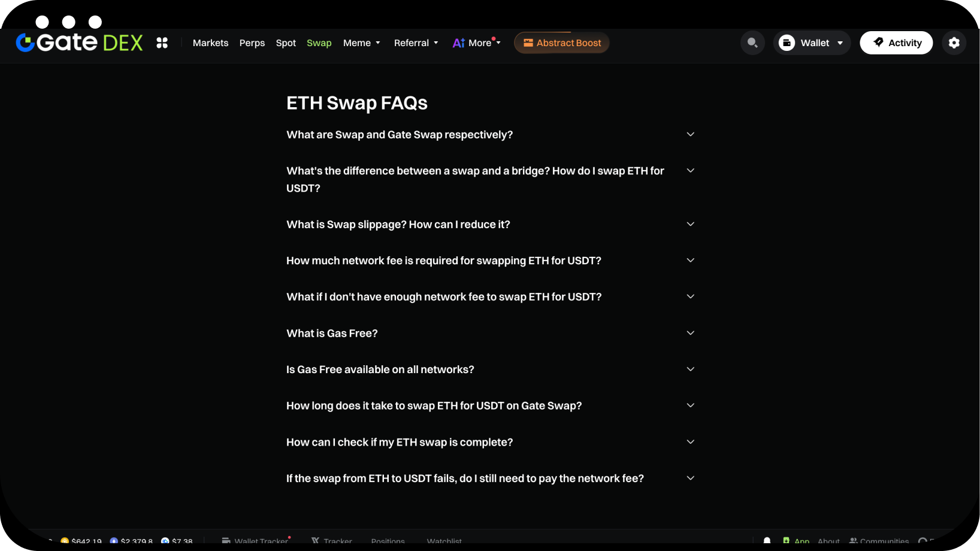Open the Referral dropdown menu
Viewport: 980px width, 551px height.
tap(416, 43)
